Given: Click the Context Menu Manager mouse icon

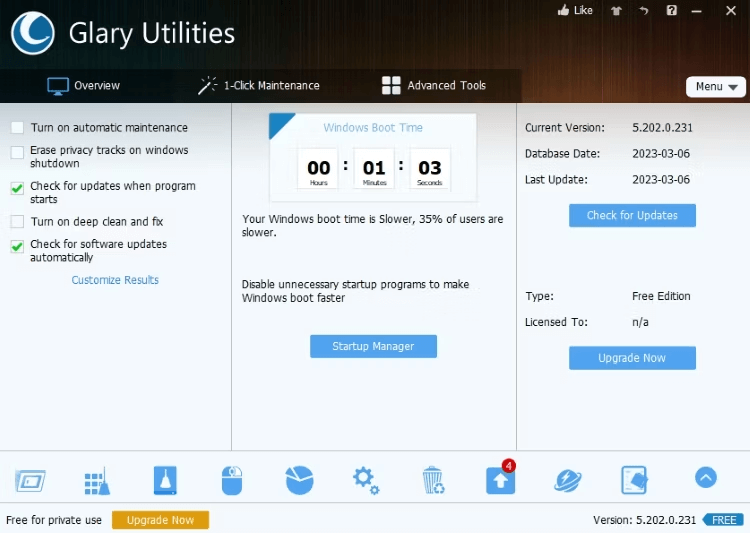Looking at the screenshot, I should coord(232,480).
